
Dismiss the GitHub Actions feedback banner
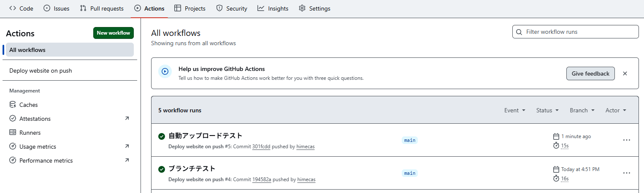[x=625, y=73]
